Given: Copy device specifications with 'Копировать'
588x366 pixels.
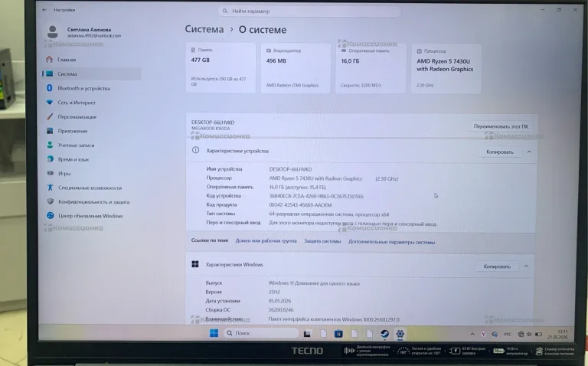Looking at the screenshot, I should pos(499,152).
